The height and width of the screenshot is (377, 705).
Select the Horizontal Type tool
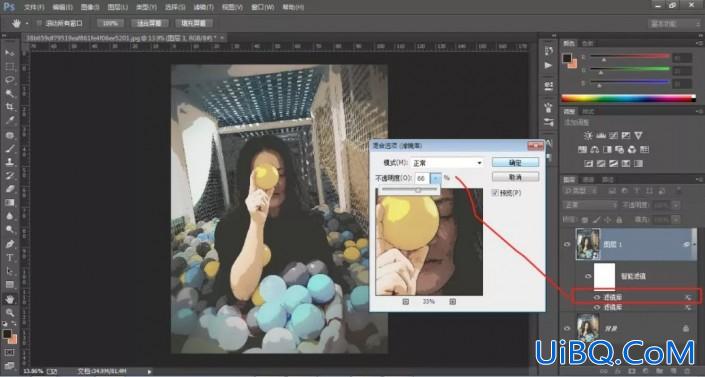tap(9, 258)
